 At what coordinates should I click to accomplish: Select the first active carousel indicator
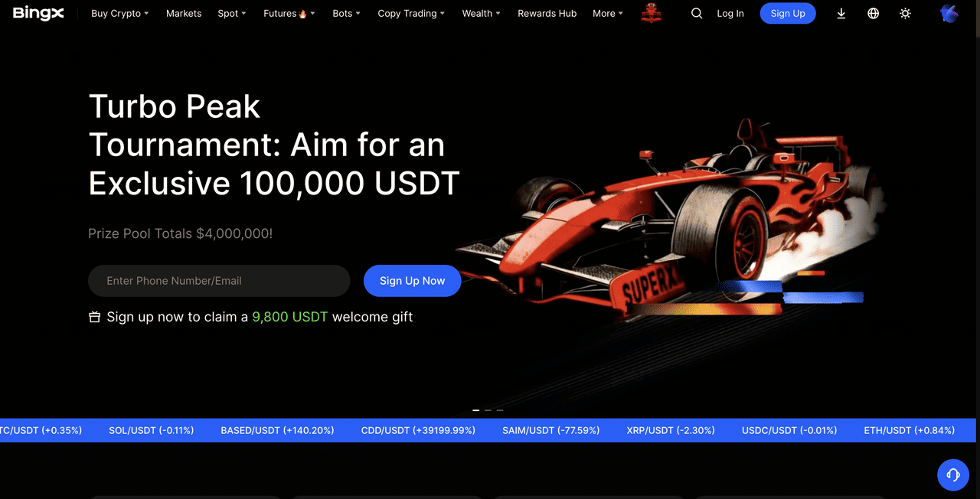pos(476,410)
